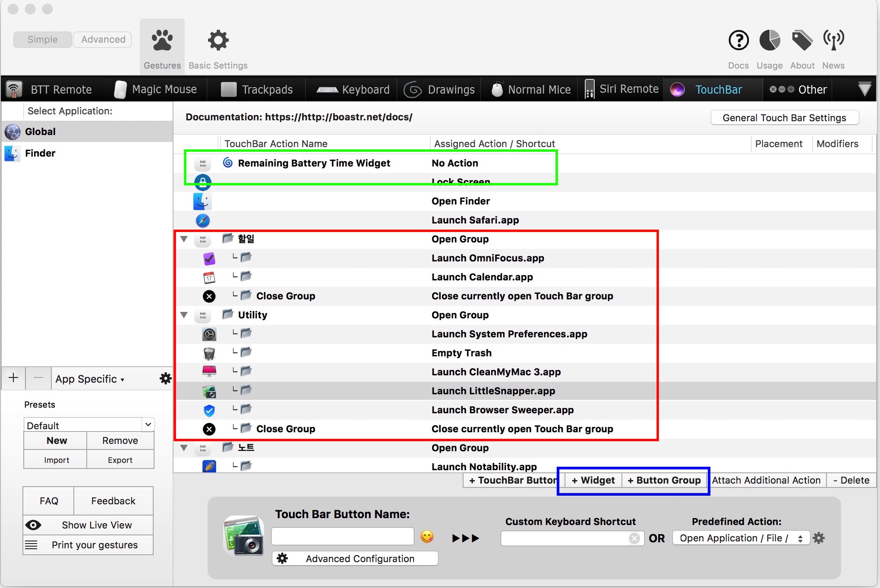Click the Touch Bar Button Name field
880x588 pixels.
coord(342,537)
